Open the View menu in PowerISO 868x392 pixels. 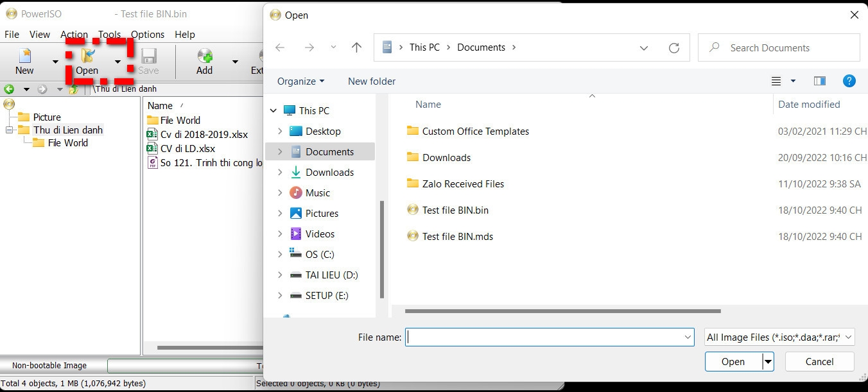point(40,35)
